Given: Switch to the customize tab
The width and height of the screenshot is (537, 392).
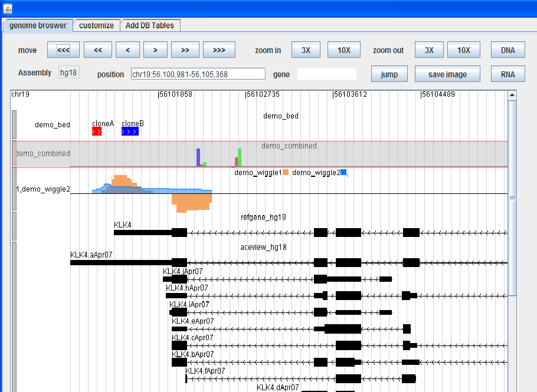Looking at the screenshot, I should coord(96,25).
